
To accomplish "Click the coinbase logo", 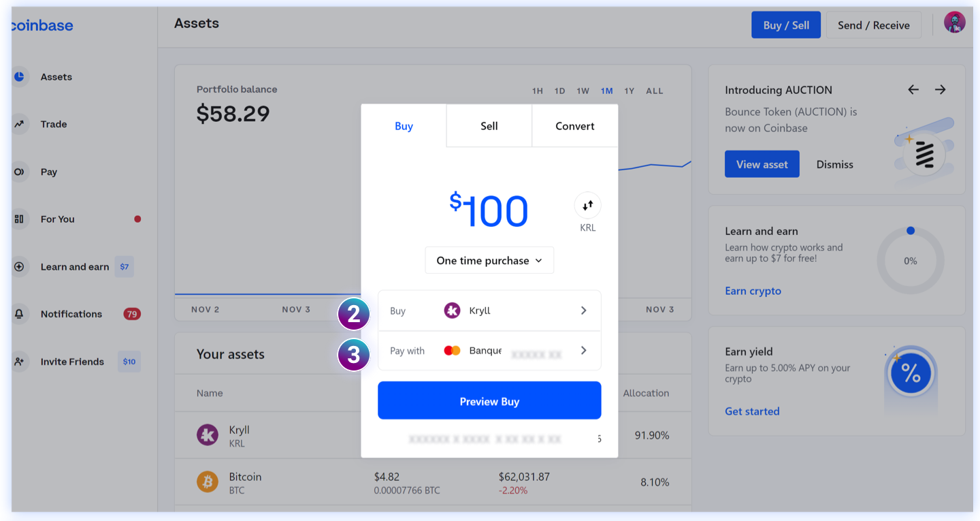I will pos(42,26).
